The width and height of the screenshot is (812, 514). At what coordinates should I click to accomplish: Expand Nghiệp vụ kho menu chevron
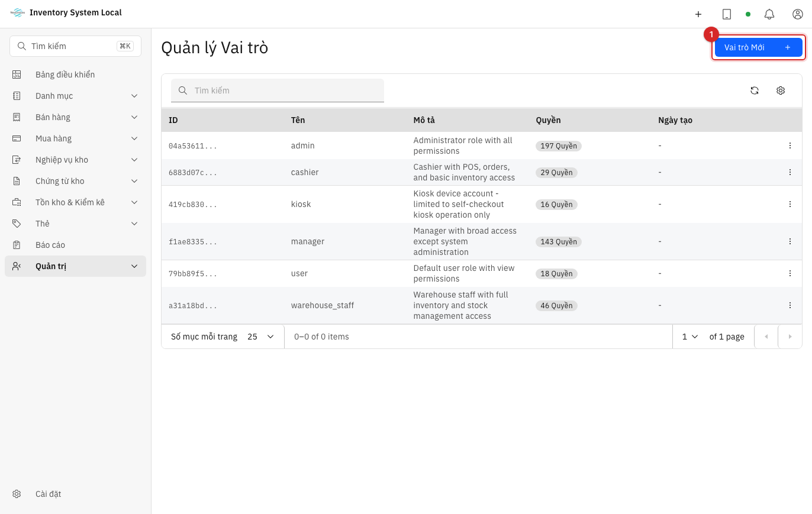(x=134, y=160)
